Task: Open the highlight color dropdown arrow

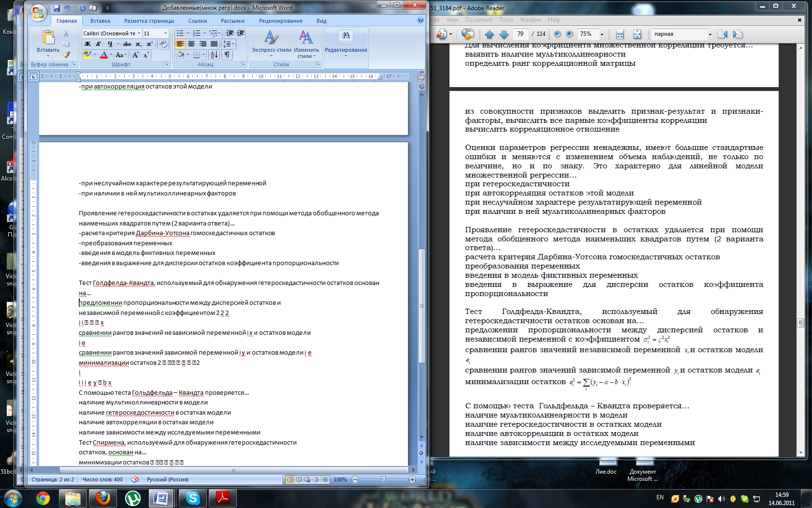Action: pyautogui.click(x=95, y=55)
